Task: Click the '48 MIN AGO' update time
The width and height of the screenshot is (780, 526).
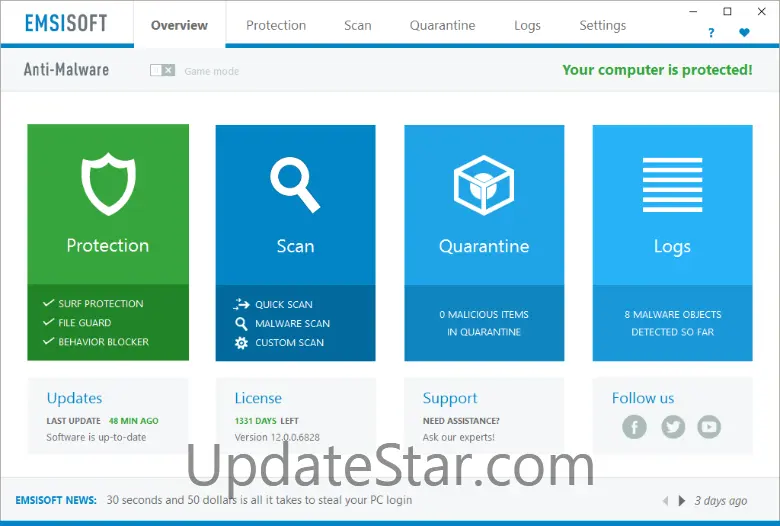Action: (134, 421)
